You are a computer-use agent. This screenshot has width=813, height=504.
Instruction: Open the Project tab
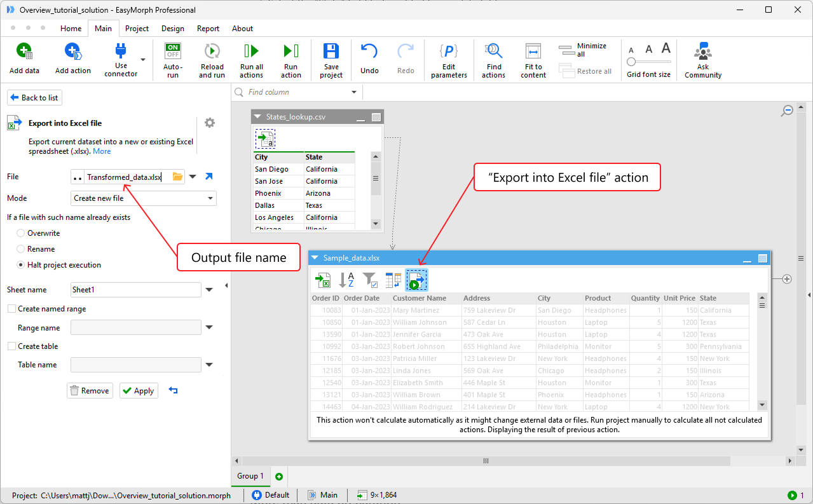tap(137, 29)
